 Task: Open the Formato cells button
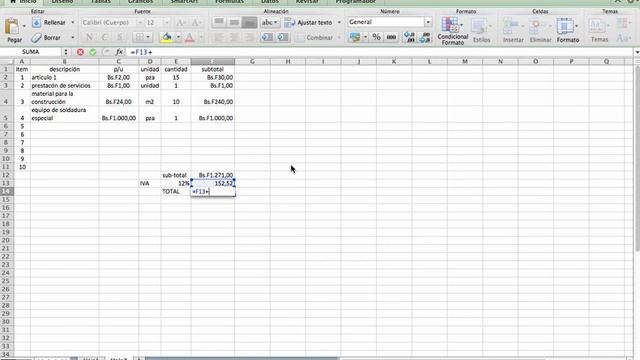[567, 31]
